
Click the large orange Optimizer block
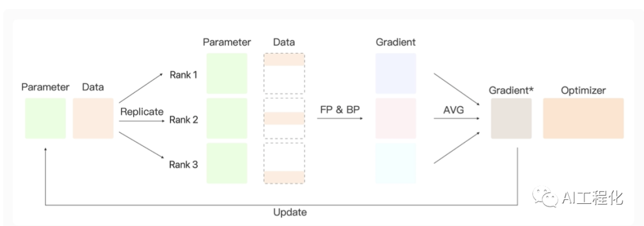tap(583, 118)
